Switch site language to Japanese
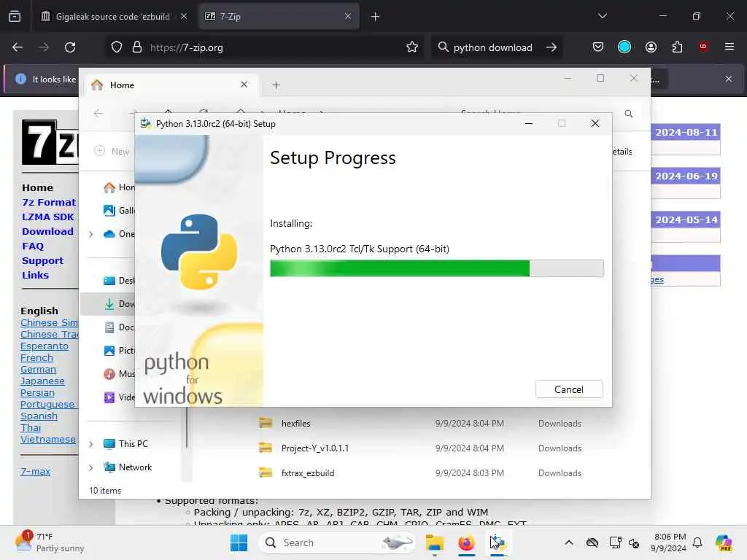Image resolution: width=747 pixels, height=560 pixels. (42, 381)
